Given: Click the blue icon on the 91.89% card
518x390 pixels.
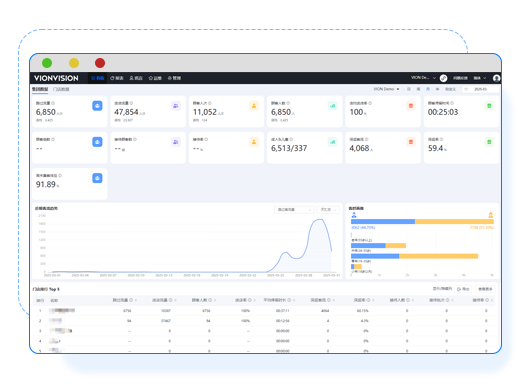Looking at the screenshot, I should point(97,178).
